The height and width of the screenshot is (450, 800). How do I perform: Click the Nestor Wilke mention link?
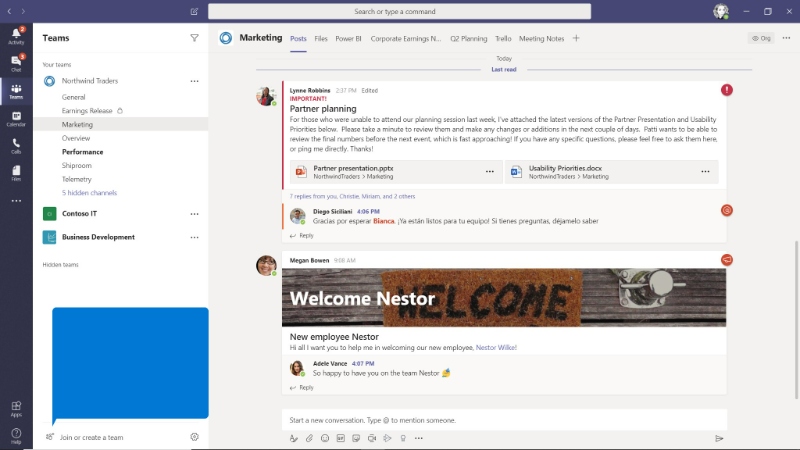pyautogui.click(x=496, y=347)
